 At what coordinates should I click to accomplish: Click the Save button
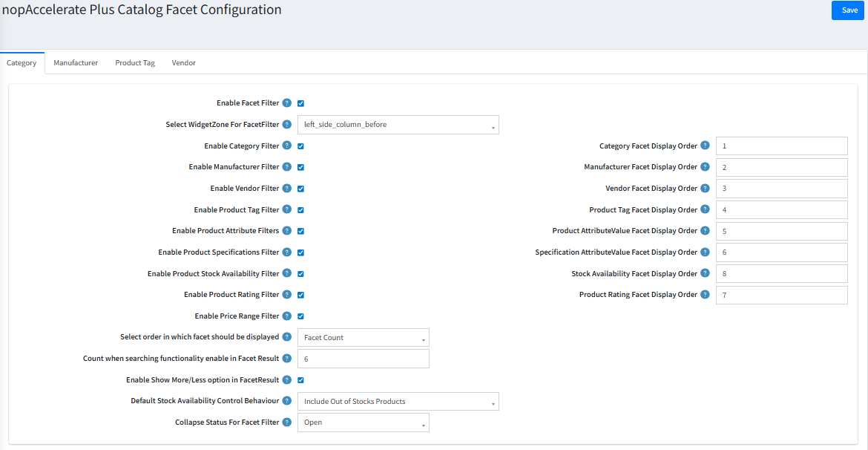(847, 10)
